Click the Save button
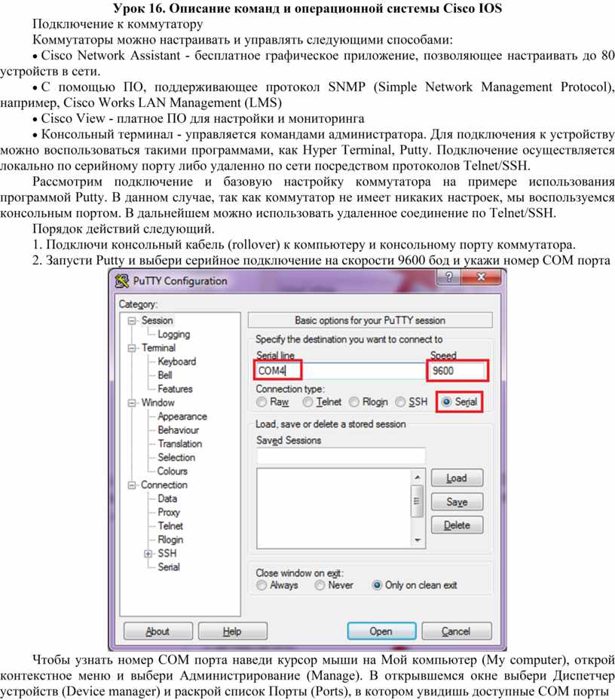 pyautogui.click(x=457, y=502)
